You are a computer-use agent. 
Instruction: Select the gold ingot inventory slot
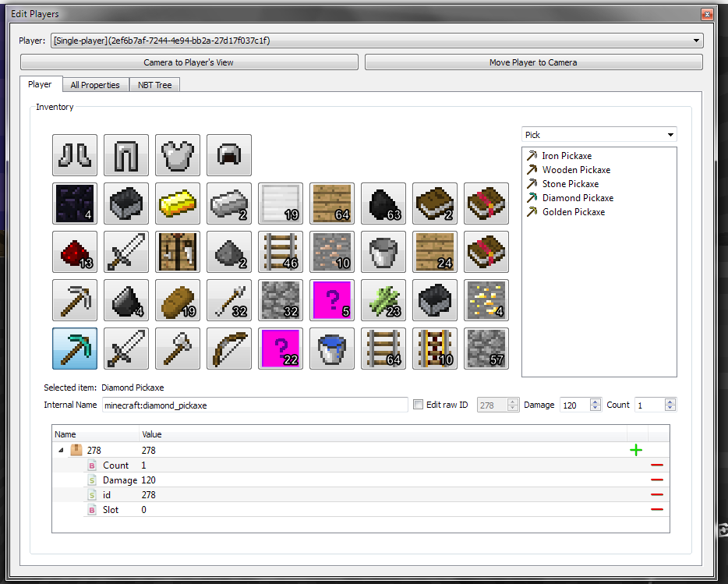pyautogui.click(x=178, y=204)
